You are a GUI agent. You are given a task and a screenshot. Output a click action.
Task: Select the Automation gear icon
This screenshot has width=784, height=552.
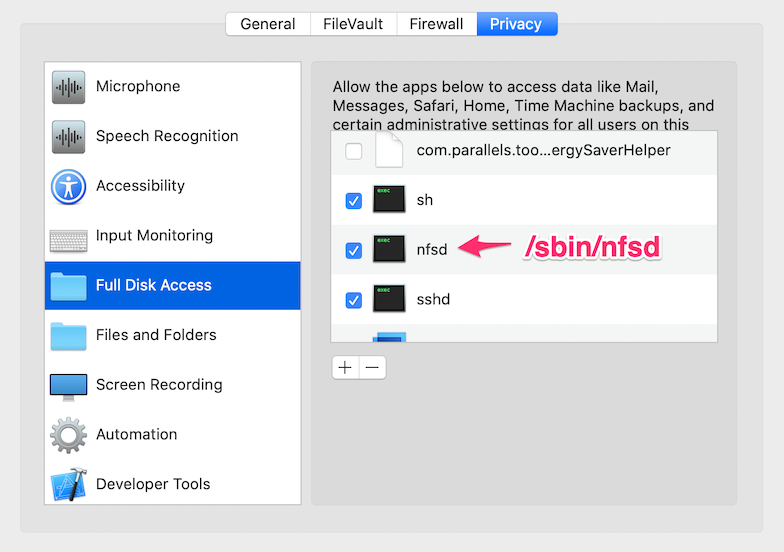pos(69,435)
